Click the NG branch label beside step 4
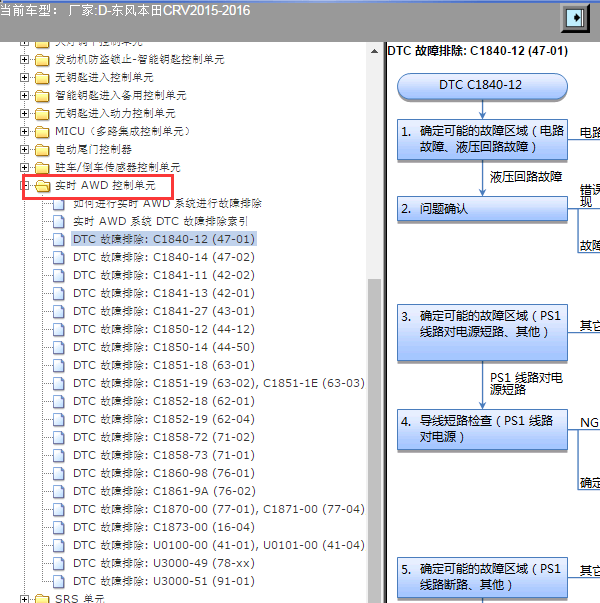The width and height of the screenshot is (600, 603). (x=589, y=423)
